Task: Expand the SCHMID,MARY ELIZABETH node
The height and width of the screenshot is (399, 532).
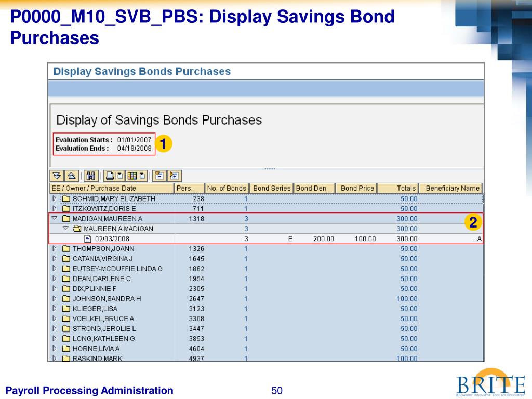Action: click(54, 198)
